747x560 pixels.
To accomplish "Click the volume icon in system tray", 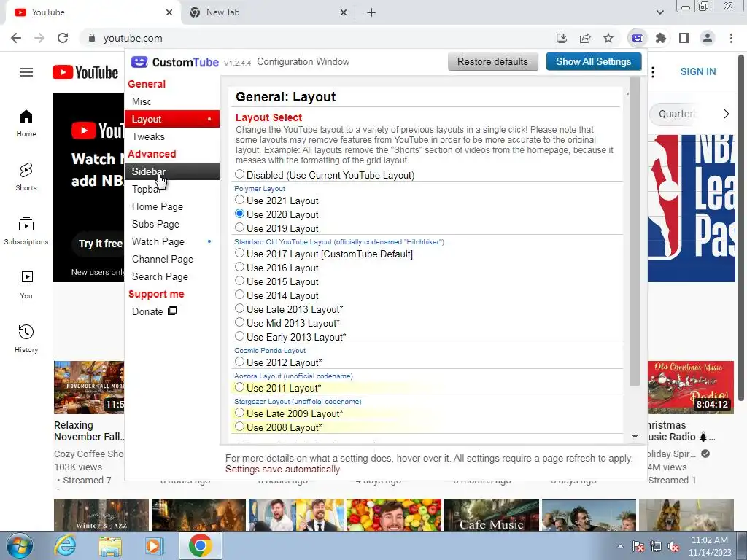I will [673, 546].
